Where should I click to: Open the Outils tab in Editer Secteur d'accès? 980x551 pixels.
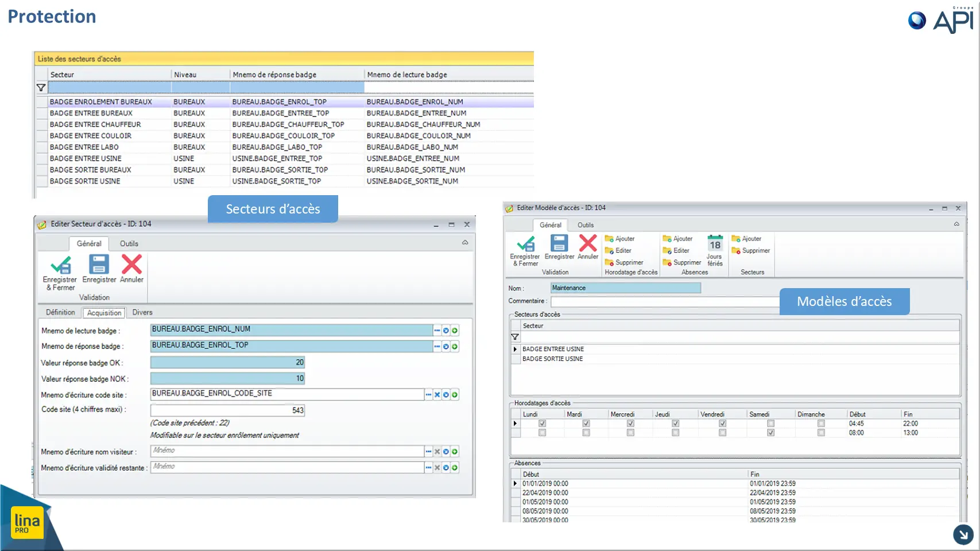(x=129, y=243)
